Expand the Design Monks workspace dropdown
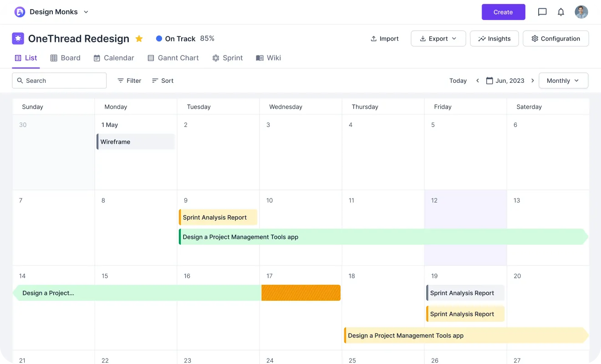601x364 pixels. (x=86, y=12)
